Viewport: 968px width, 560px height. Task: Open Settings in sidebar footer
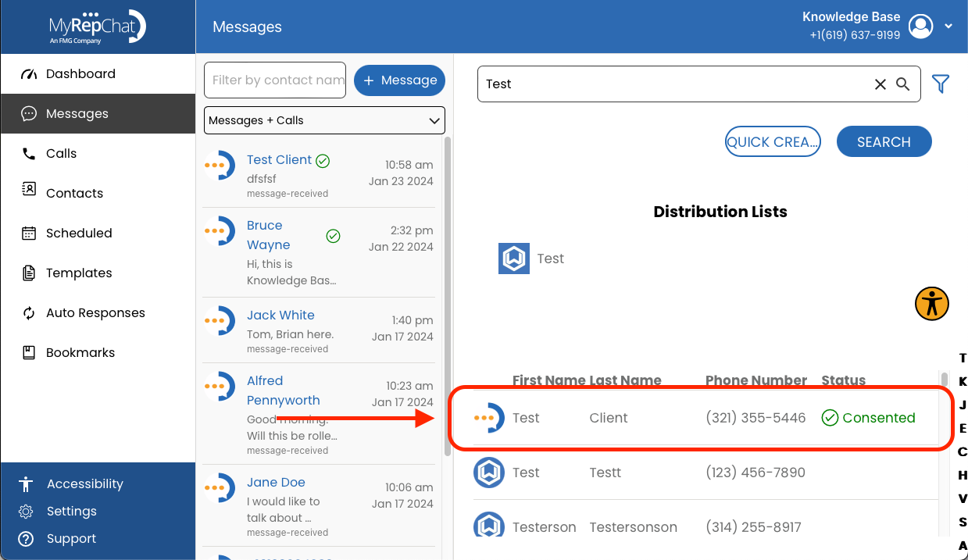pos(71,512)
